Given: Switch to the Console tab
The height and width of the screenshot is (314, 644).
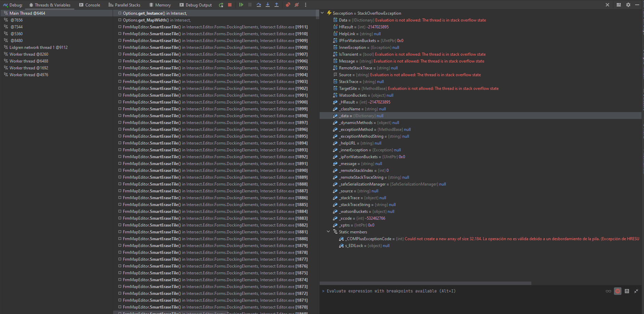Looking at the screenshot, I should [x=89, y=5].
